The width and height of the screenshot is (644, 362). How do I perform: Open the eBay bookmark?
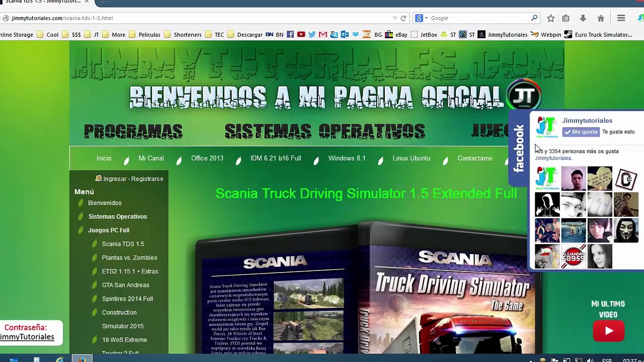396,34
